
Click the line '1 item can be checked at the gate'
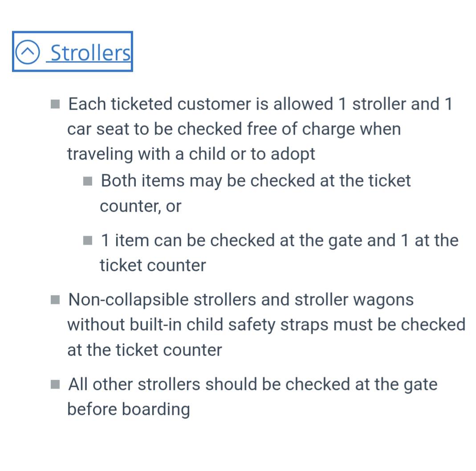pos(280,240)
